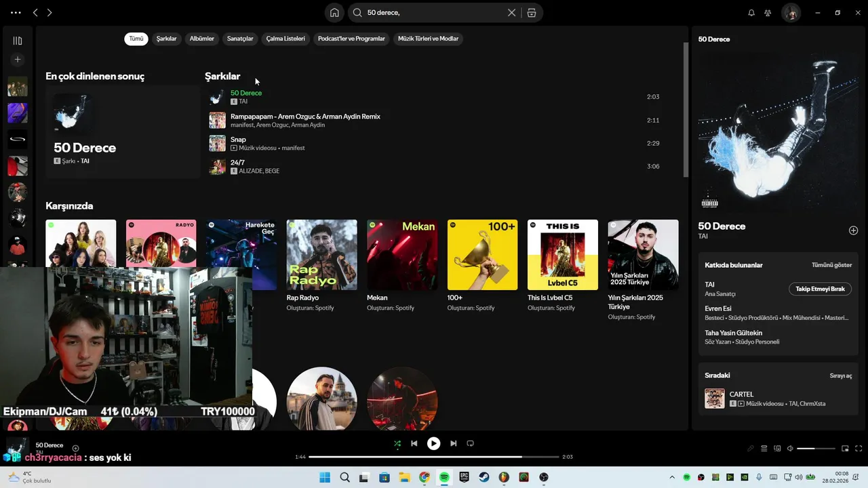The width and height of the screenshot is (868, 488).
Task: Open the three-dot app menu
Action: [16, 12]
